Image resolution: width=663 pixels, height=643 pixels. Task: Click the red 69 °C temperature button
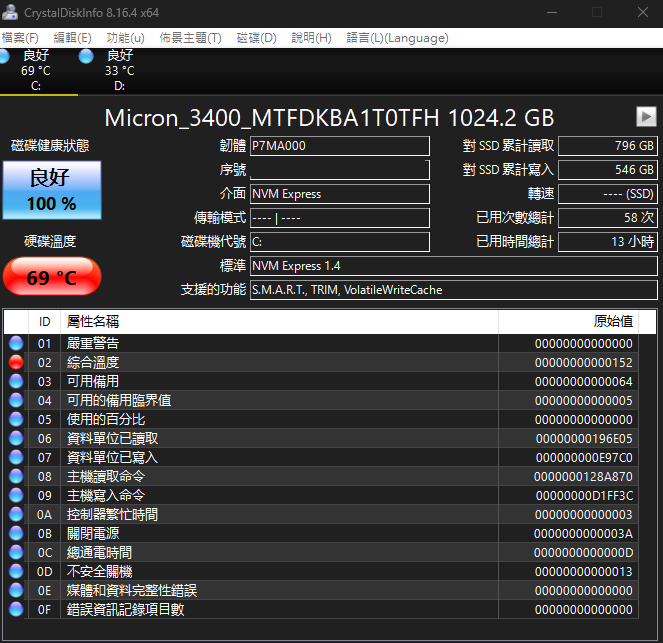[52, 276]
